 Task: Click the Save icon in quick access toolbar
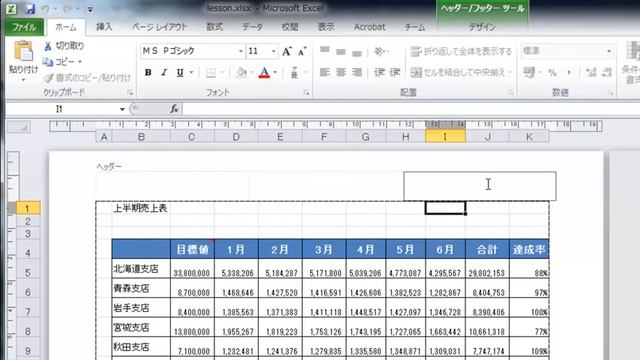(x=29, y=9)
